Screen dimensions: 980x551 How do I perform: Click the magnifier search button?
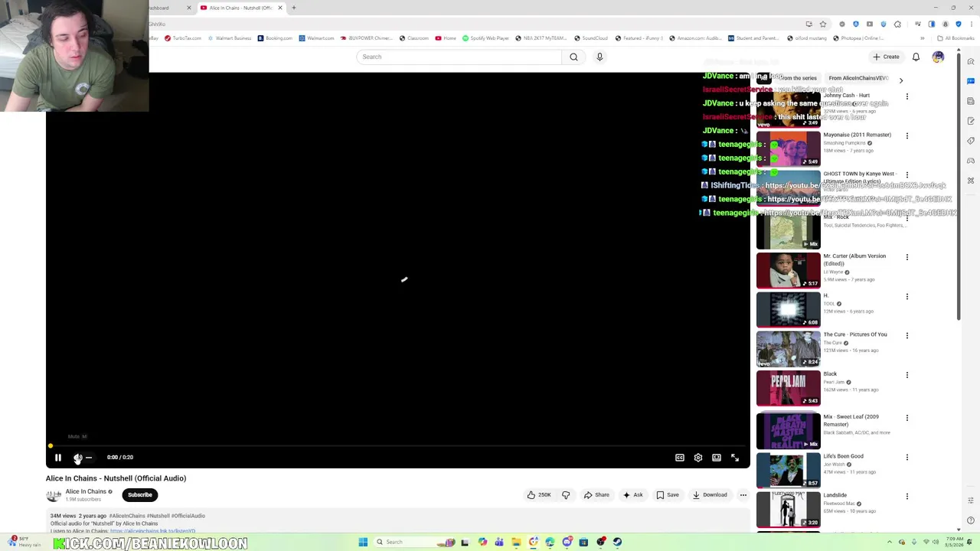coord(573,57)
